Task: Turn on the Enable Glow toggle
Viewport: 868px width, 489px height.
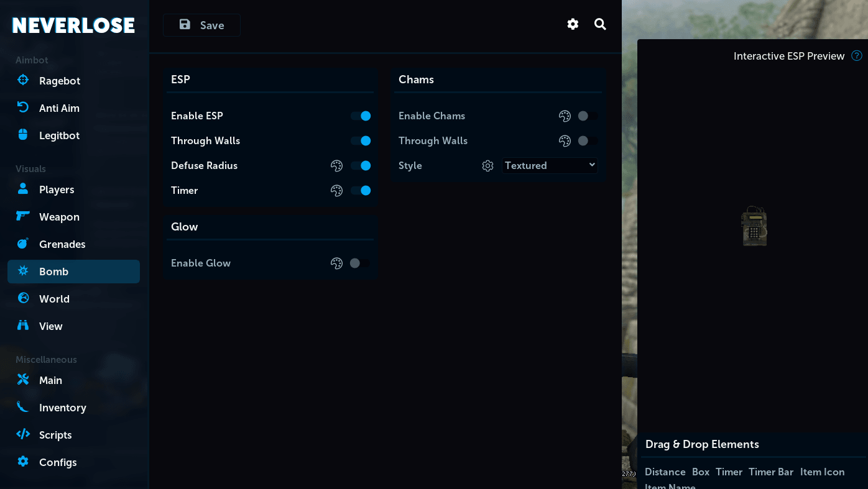Action: pos(359,263)
